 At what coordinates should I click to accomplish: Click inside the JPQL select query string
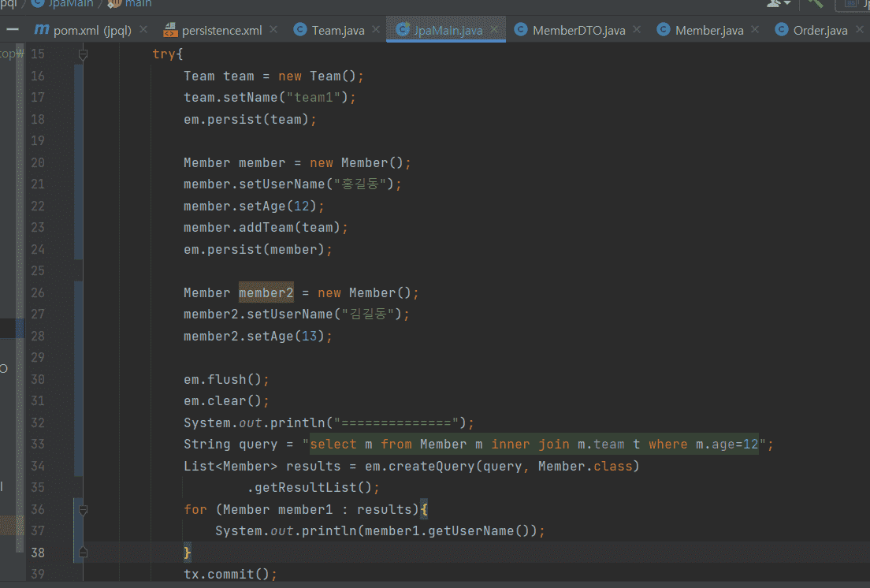[x=534, y=445]
